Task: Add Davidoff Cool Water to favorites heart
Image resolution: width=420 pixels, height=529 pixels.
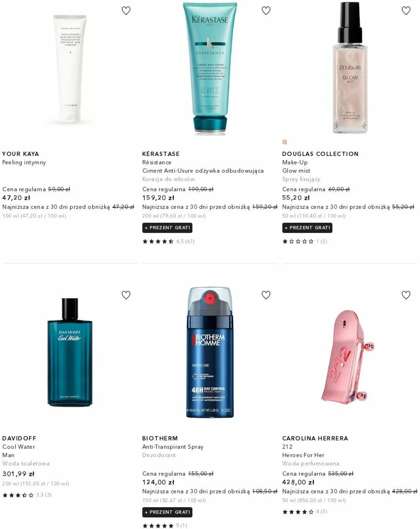Action: [x=126, y=295]
